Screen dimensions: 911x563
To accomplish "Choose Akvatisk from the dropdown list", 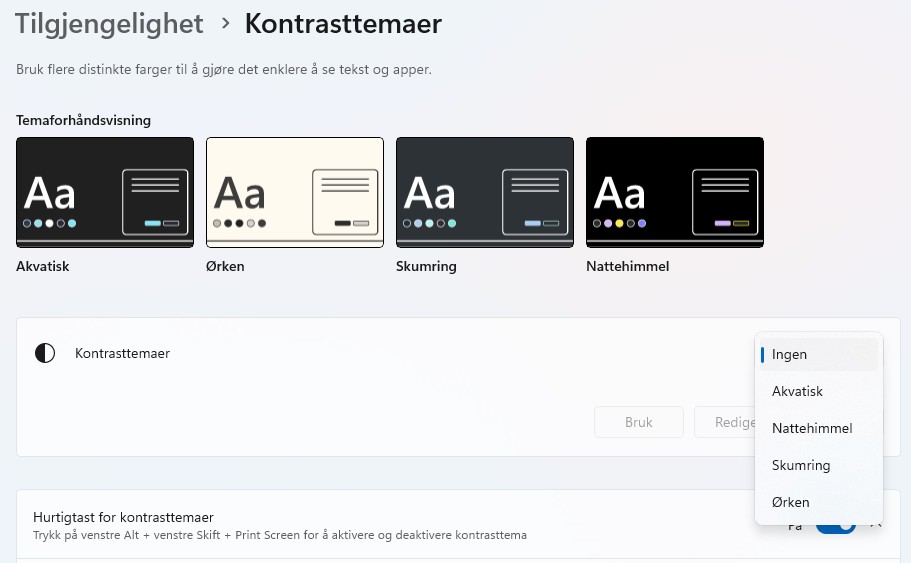I will click(x=819, y=392).
